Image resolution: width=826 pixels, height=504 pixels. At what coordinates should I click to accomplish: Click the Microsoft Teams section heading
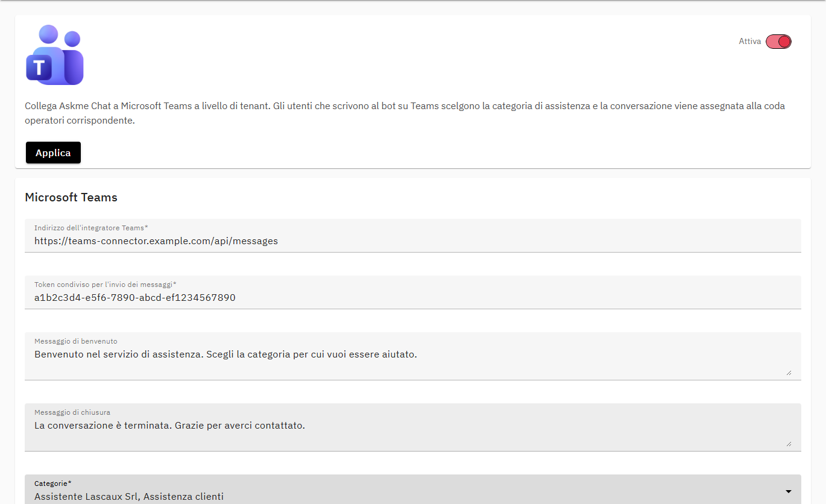[71, 197]
